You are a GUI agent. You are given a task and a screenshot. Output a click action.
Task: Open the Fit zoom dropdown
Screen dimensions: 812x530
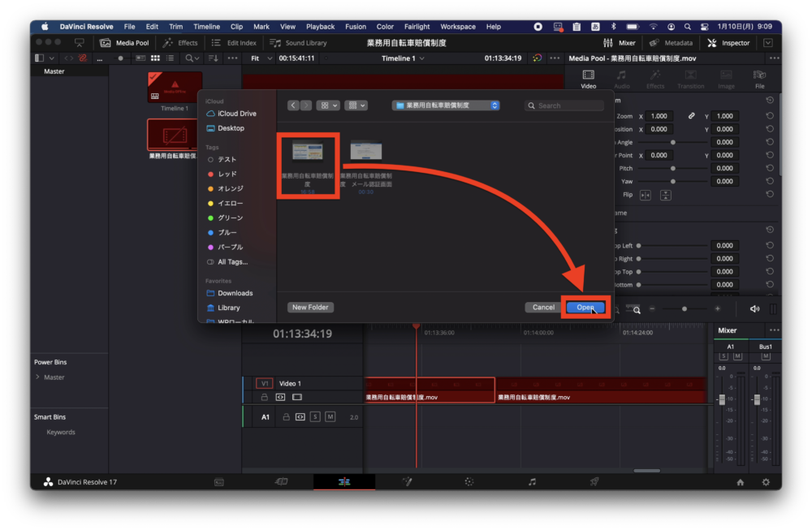point(261,58)
